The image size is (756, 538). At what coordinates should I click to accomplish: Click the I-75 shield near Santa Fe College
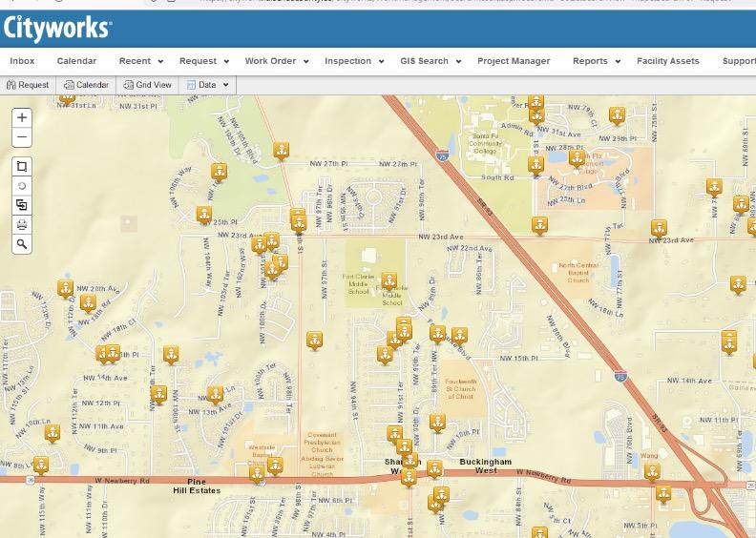click(442, 155)
